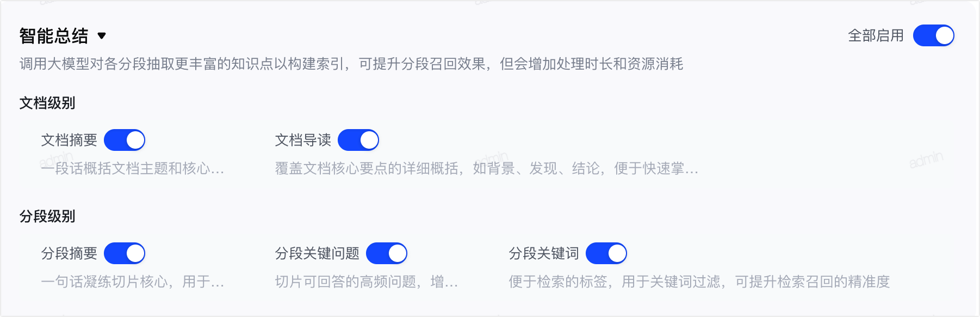Turn off the 文档导读 switch
This screenshot has width=980, height=317.
click(358, 140)
